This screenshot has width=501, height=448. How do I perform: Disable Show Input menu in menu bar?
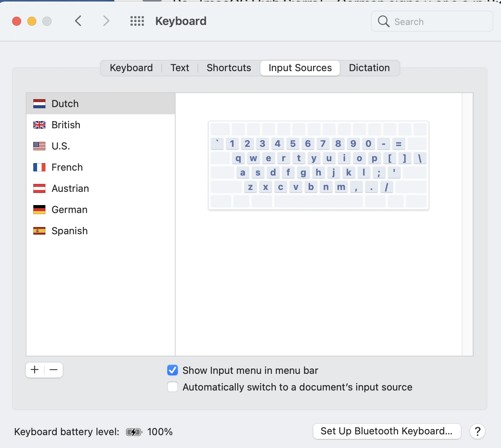[173, 370]
